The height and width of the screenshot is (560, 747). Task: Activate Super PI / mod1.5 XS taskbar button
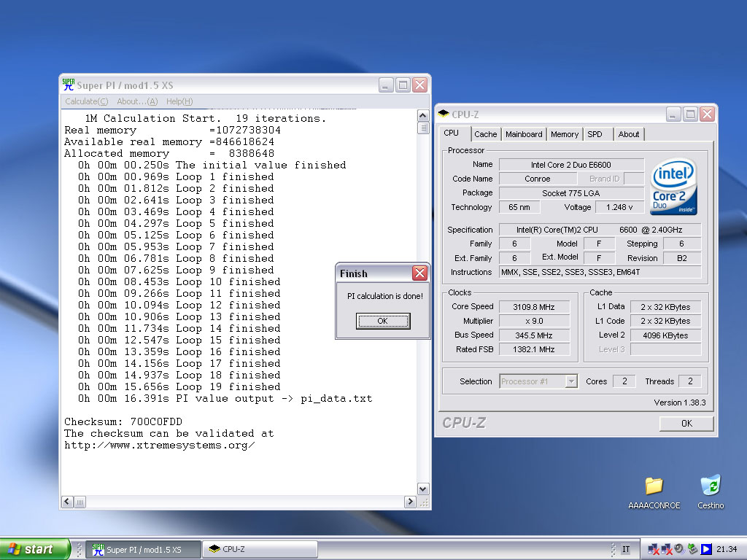143,550
